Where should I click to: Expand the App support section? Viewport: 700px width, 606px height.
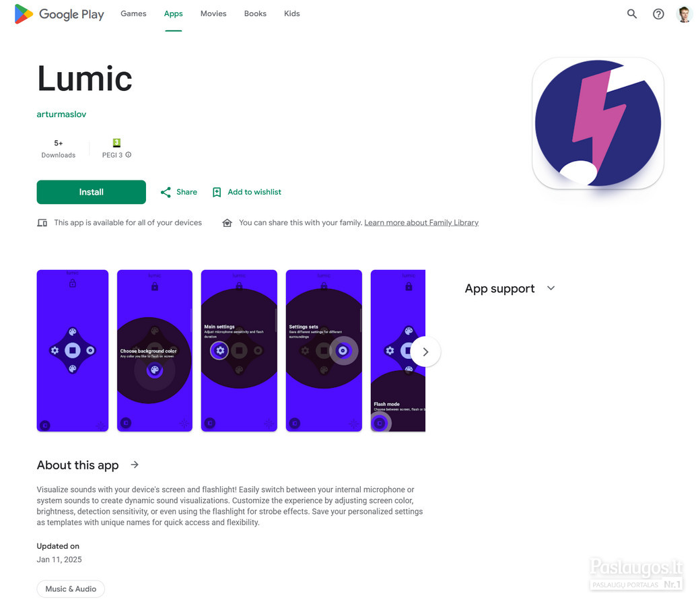(551, 288)
